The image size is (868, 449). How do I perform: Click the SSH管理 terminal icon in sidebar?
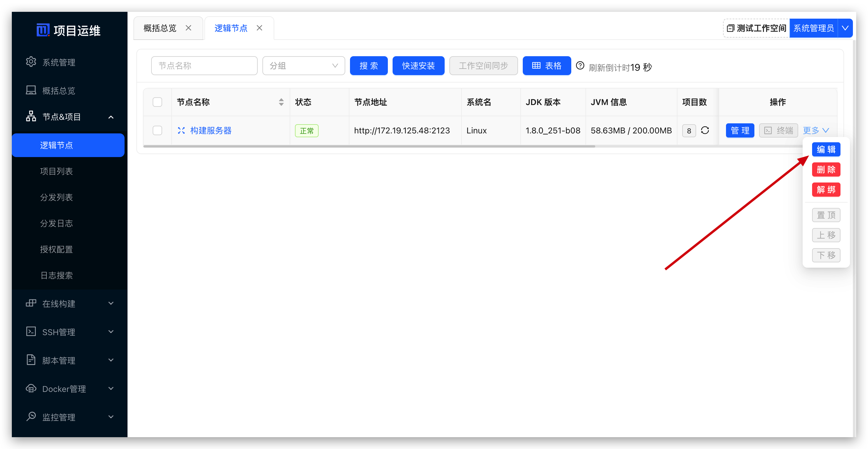tap(31, 332)
